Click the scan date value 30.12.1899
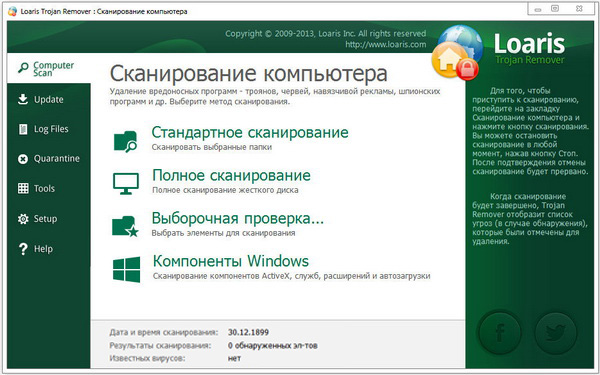The height and width of the screenshot is (375, 600). coord(248,332)
